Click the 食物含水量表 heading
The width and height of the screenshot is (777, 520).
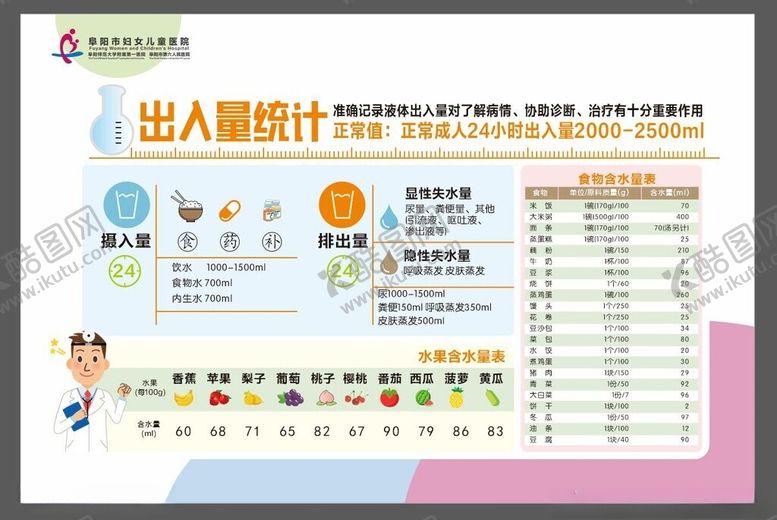pos(617,178)
